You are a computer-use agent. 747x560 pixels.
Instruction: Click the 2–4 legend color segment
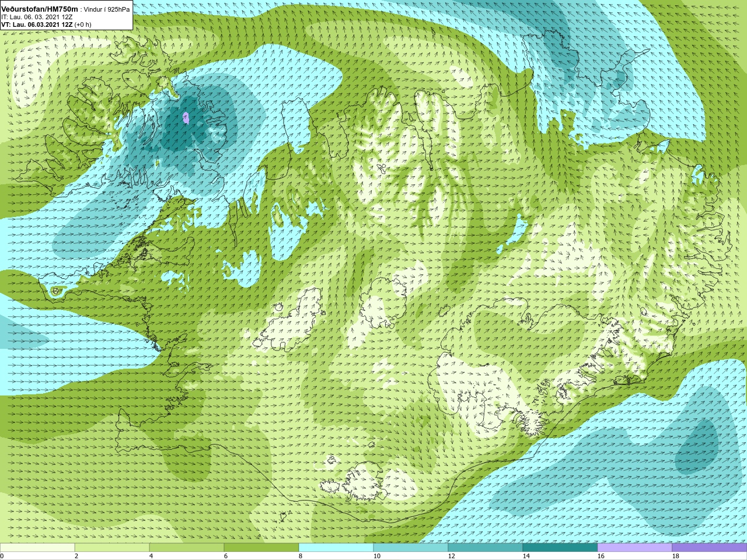click(x=112, y=548)
